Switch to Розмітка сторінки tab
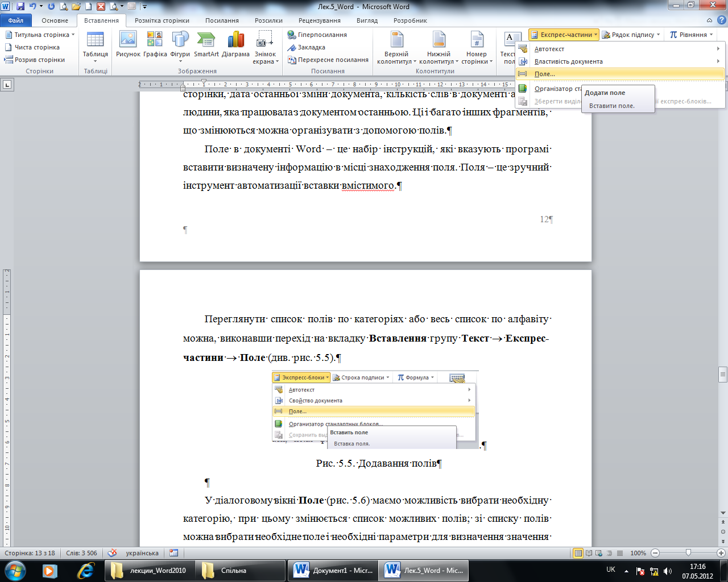 162,20
